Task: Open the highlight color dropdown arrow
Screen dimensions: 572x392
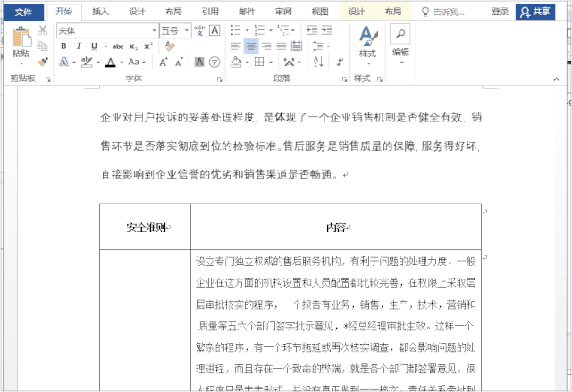Action: [98, 63]
